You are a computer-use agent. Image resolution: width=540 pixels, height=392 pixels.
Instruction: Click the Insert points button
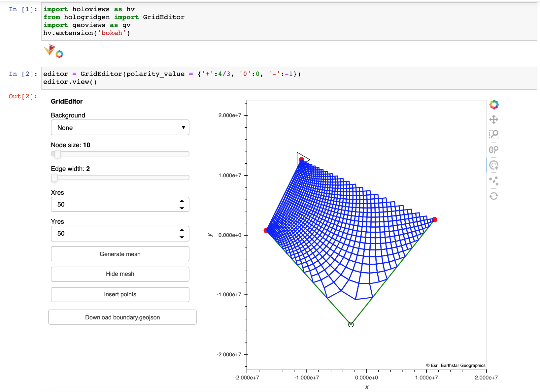(x=120, y=294)
